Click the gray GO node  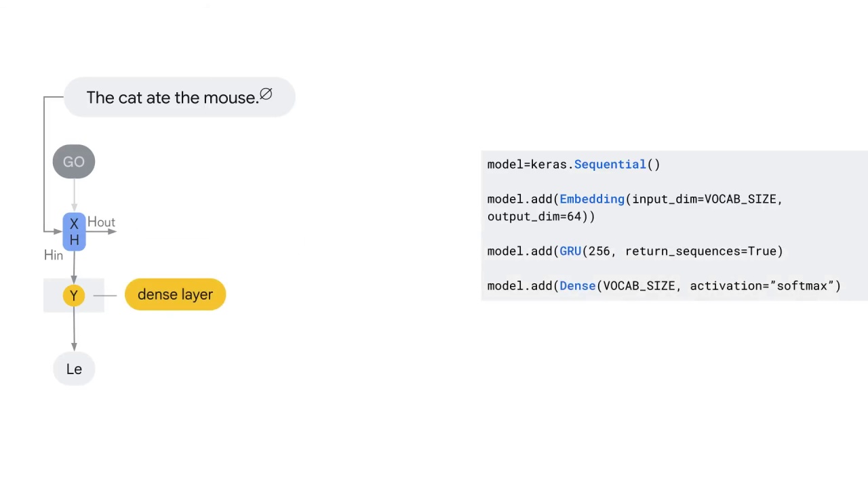pos(74,161)
